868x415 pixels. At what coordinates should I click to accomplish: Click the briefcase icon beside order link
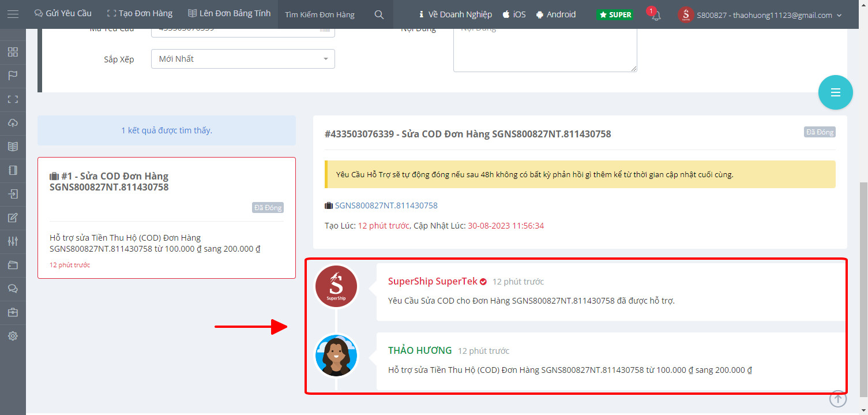coord(329,205)
